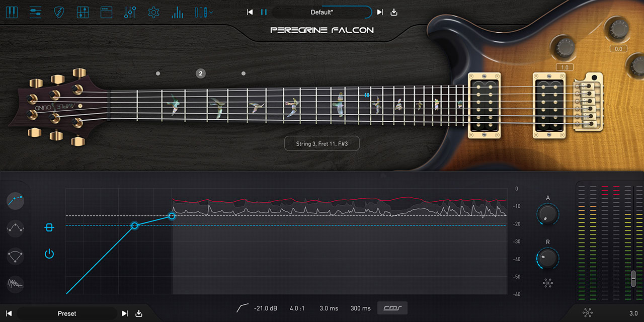Go to next effect preset beside Preset
The width and height of the screenshot is (644, 322).
tap(125, 313)
